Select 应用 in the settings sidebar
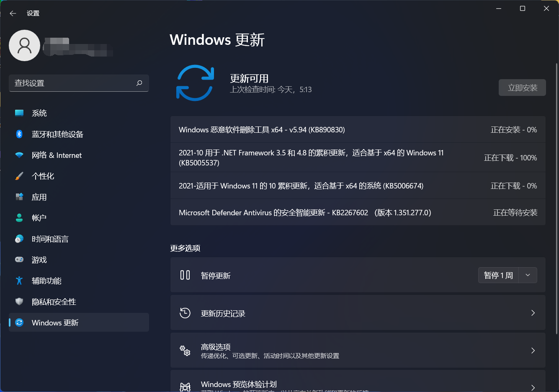 coord(39,197)
